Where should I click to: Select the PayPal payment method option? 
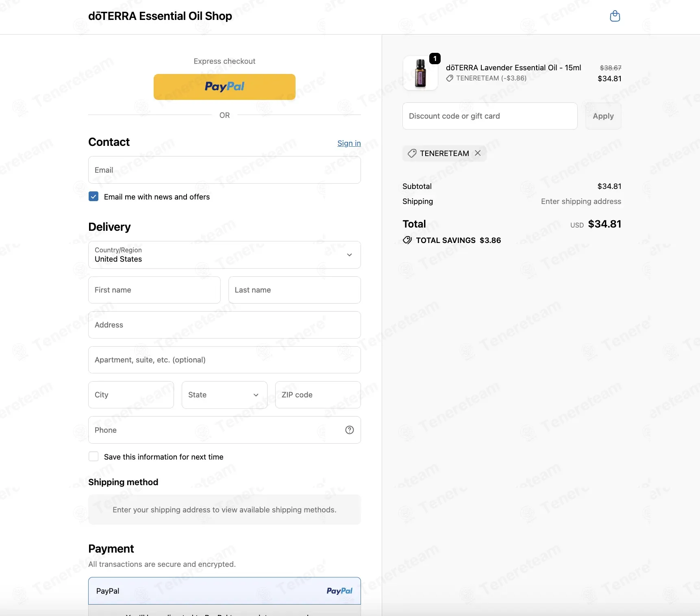(x=224, y=591)
